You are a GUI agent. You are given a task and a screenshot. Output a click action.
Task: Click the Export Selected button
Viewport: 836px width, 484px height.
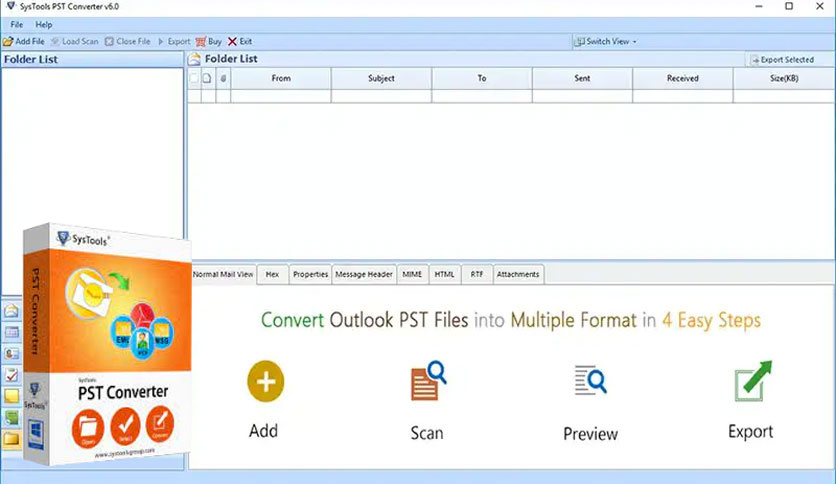(782, 60)
